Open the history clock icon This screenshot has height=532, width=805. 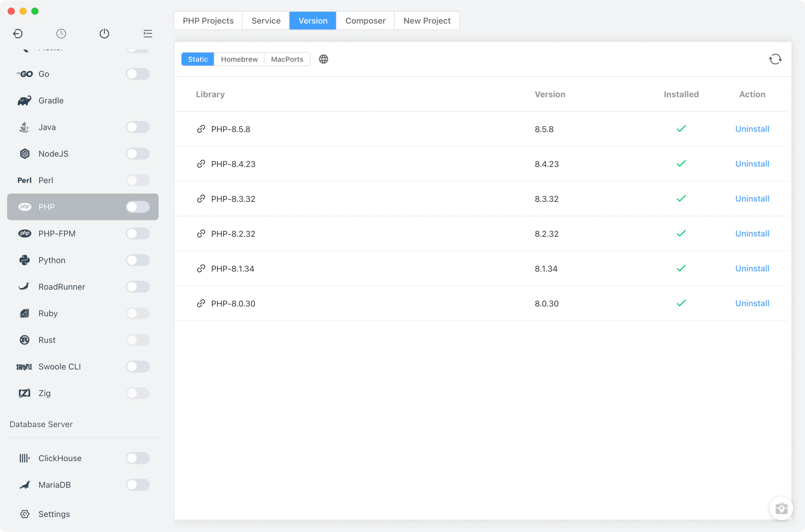click(x=61, y=33)
